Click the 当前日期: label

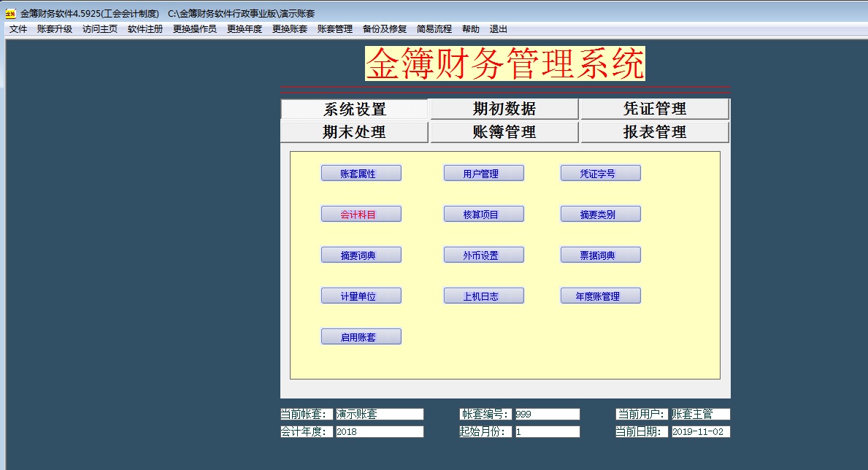tap(642, 432)
